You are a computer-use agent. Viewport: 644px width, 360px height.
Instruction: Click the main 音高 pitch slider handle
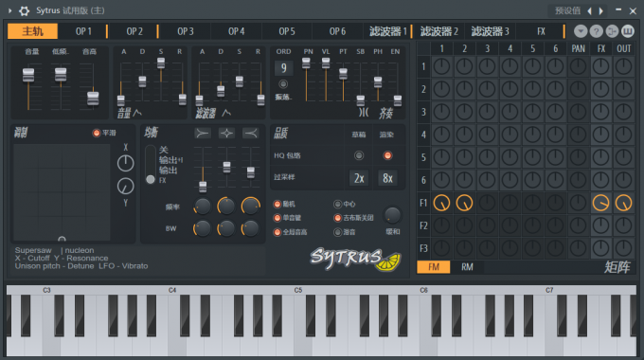(x=93, y=99)
